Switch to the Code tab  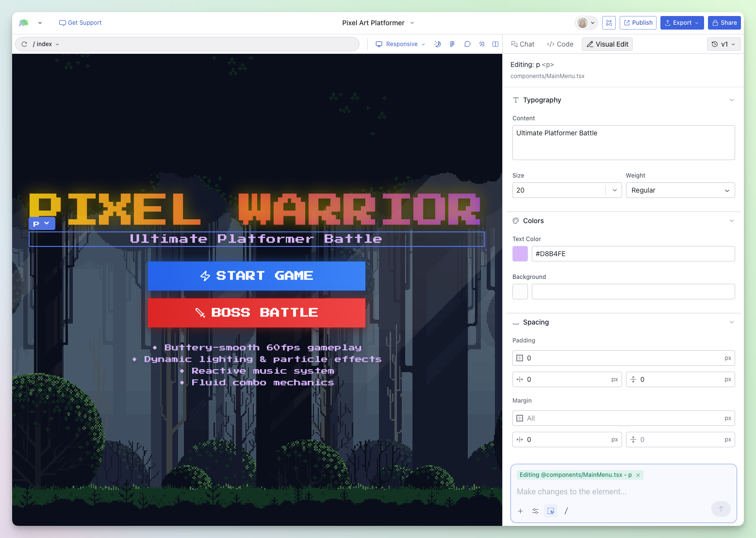point(560,44)
